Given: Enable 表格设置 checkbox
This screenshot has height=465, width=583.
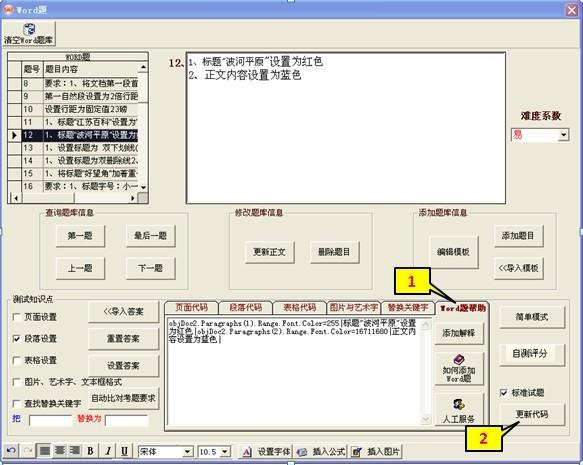Looking at the screenshot, I should [17, 360].
